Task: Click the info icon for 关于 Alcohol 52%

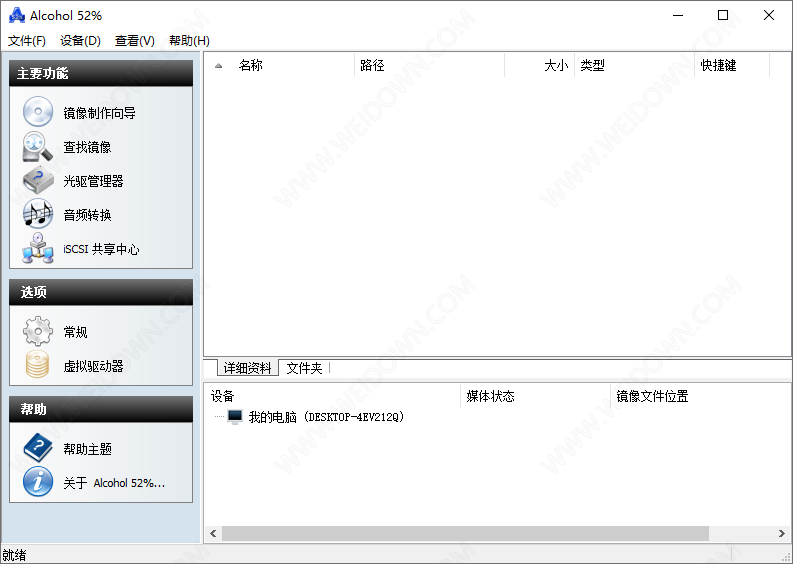Action: pos(38,482)
